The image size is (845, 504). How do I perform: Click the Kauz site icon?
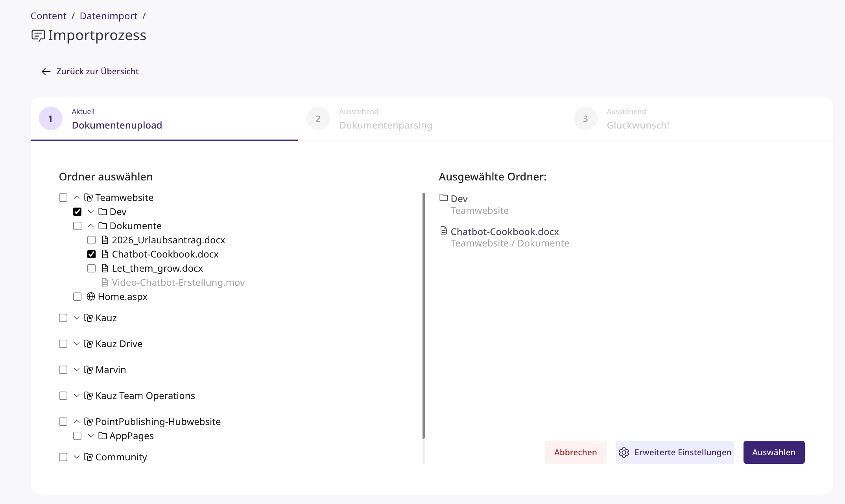[x=89, y=318]
